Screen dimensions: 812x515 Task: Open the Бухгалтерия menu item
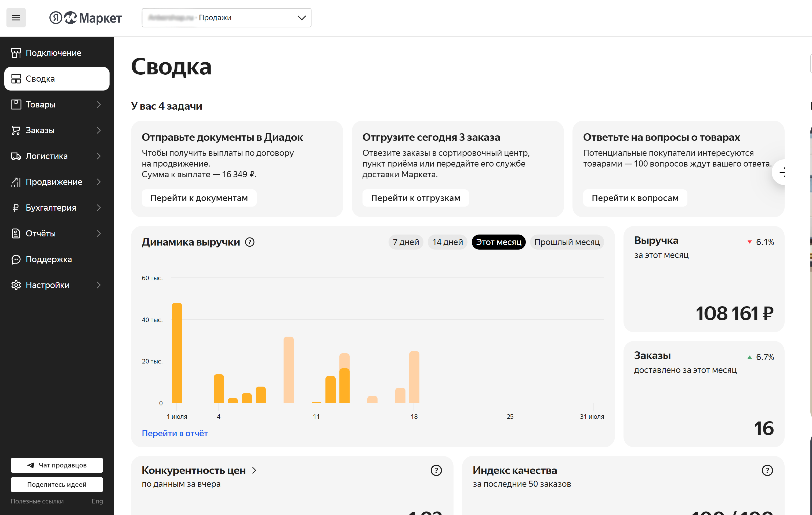coord(57,208)
